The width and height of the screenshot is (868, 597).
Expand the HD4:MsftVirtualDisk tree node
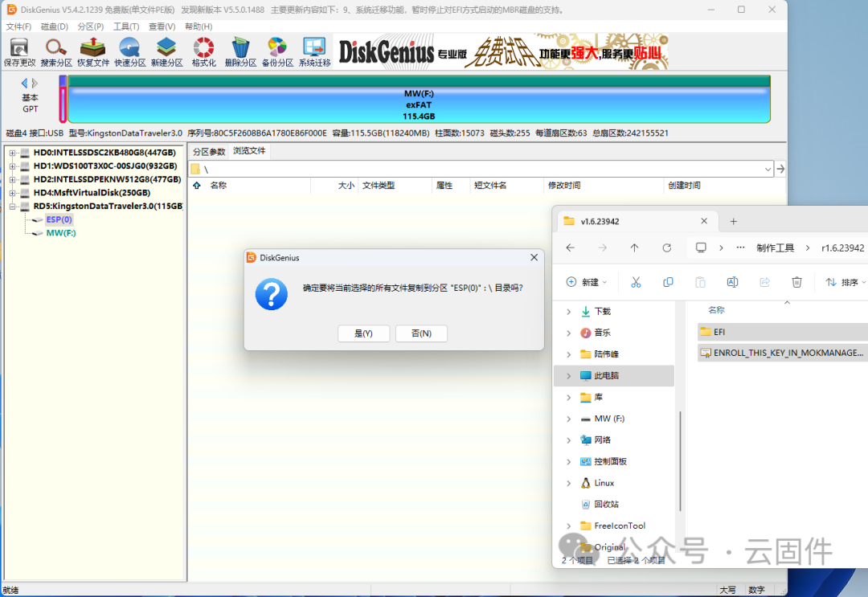pos(12,193)
